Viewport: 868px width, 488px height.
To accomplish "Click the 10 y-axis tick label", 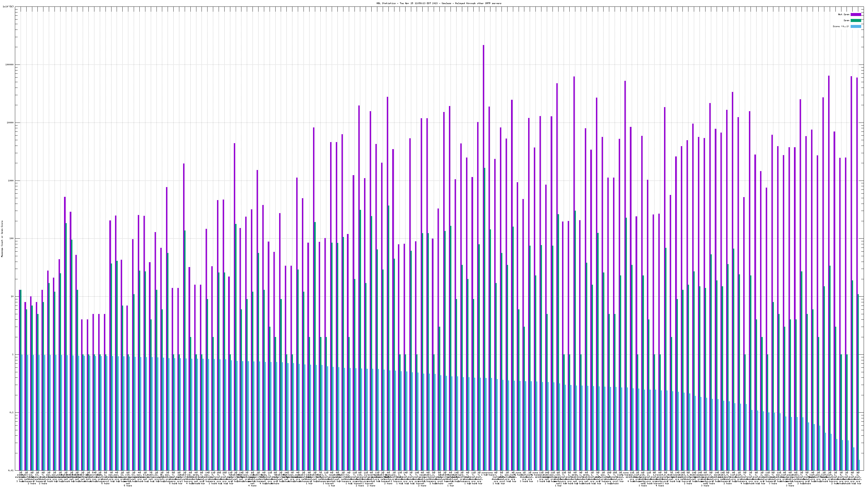I will (x=12, y=297).
